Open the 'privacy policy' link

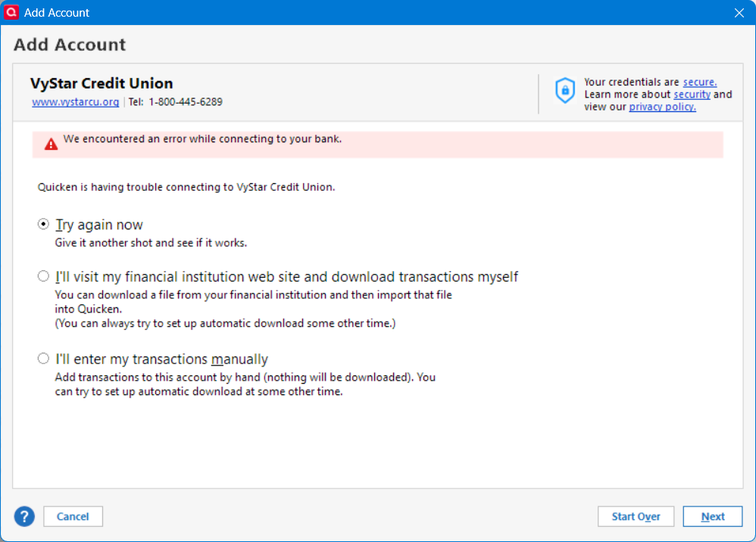click(662, 107)
